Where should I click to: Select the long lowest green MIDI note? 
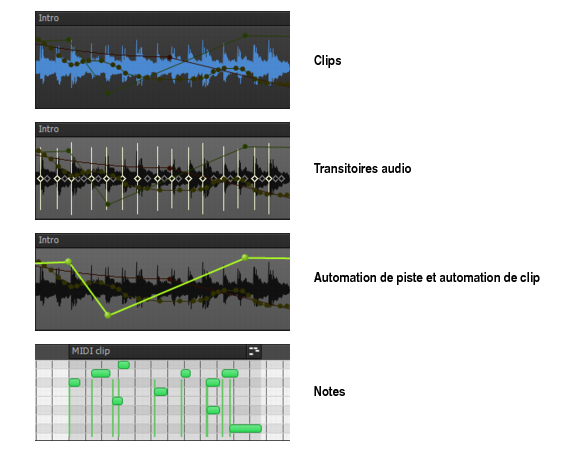click(x=245, y=428)
